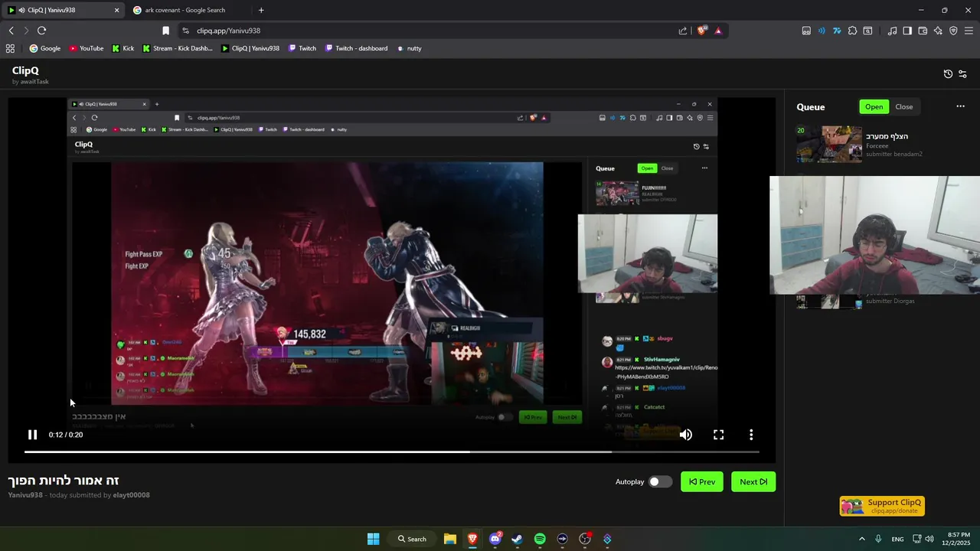The image size is (980, 551).
Task: Toggle the Autoplay switch
Action: (660, 481)
